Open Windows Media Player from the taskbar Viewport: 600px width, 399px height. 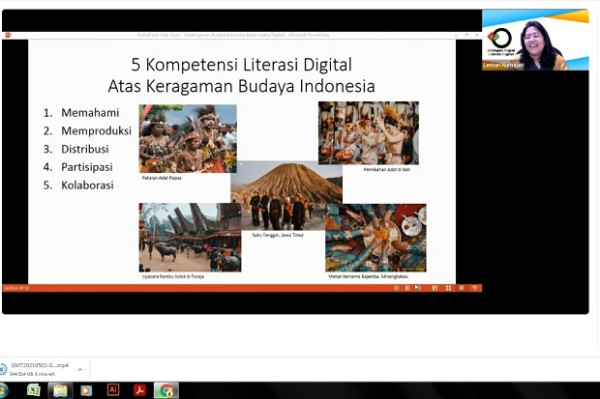[x=86, y=390]
